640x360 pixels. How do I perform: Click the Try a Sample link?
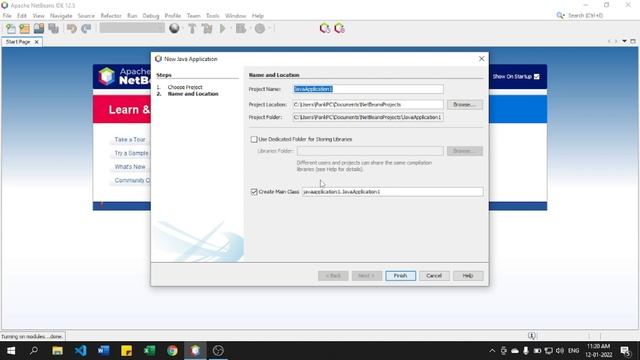pyautogui.click(x=131, y=153)
